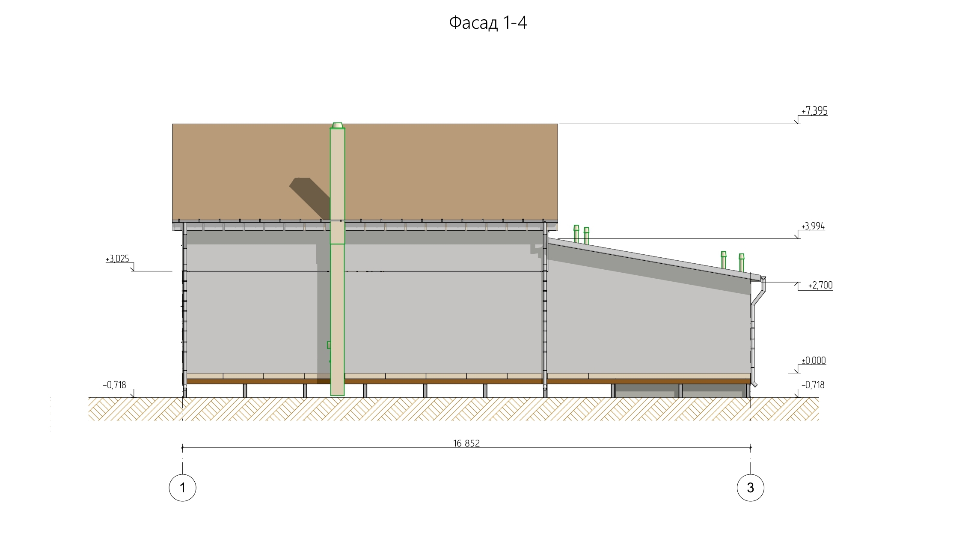Click the +3,994 elevation label

tap(813, 226)
